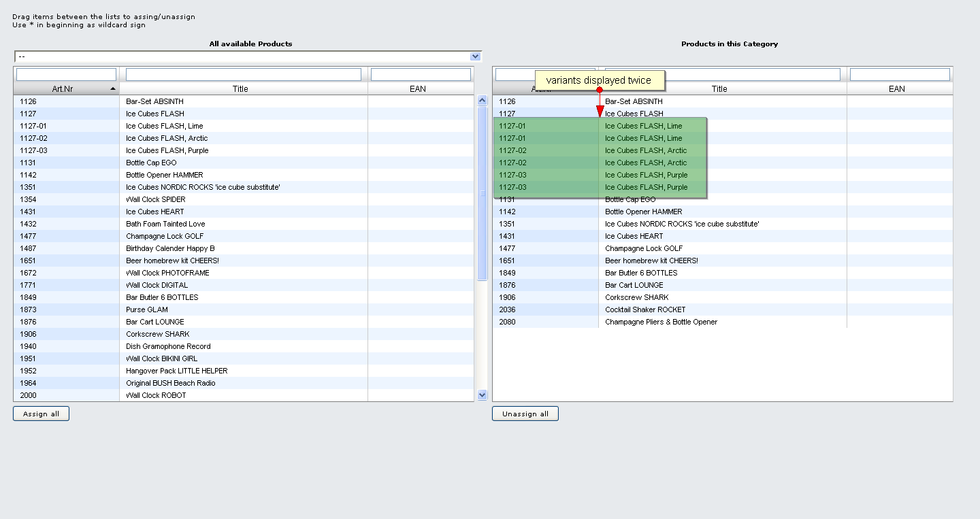
Task: Click the scroll down arrow of available products
Action: 483,395
